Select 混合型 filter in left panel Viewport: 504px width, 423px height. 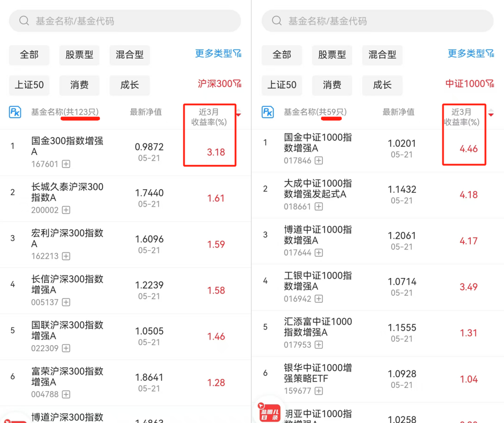130,55
